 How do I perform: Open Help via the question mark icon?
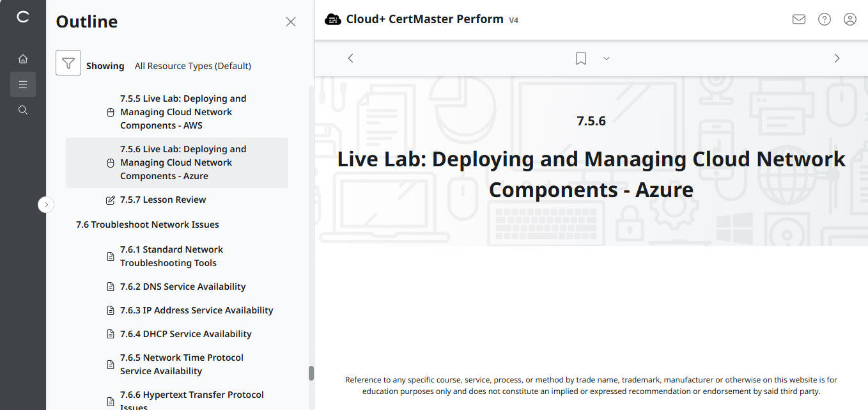click(x=824, y=19)
